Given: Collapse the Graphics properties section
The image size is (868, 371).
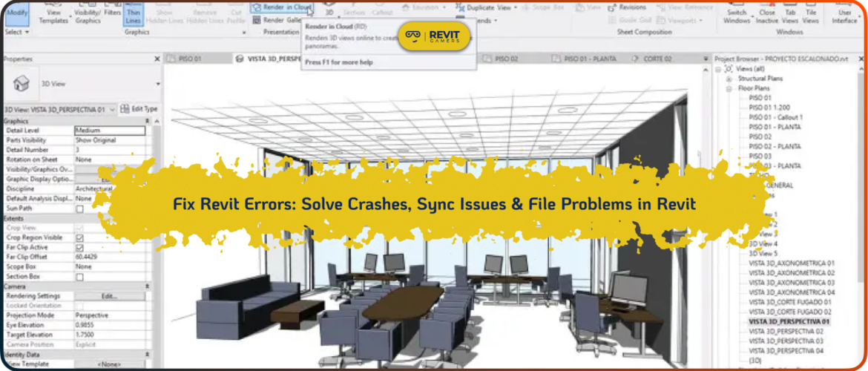Looking at the screenshot, I should pos(147,121).
